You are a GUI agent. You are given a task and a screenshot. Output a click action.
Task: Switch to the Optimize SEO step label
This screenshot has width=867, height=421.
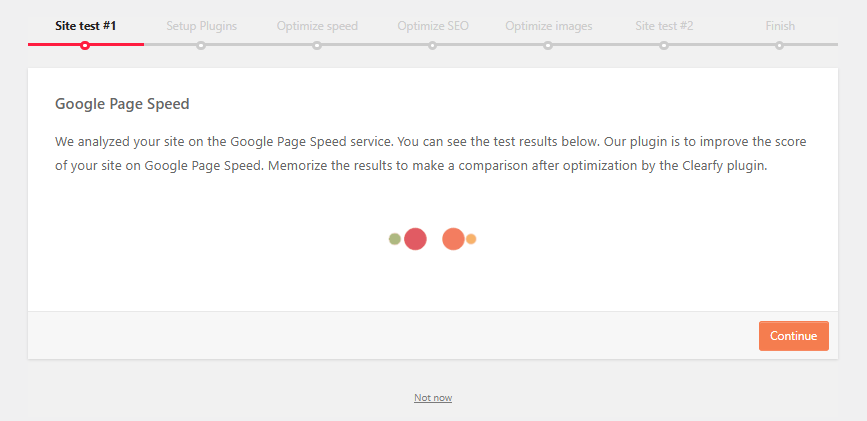coord(432,26)
